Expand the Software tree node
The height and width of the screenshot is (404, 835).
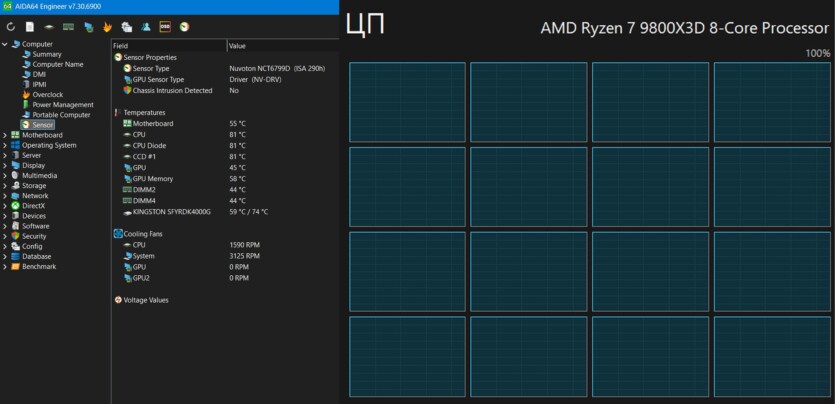pos(5,226)
